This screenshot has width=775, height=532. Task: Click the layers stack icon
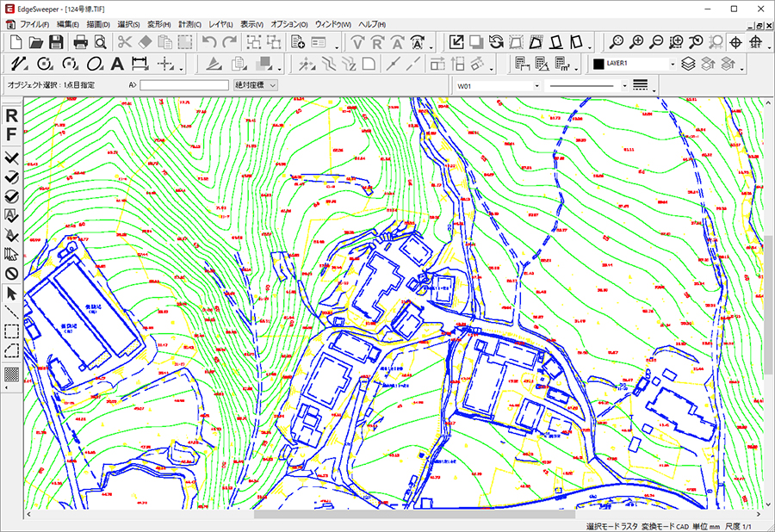point(688,64)
